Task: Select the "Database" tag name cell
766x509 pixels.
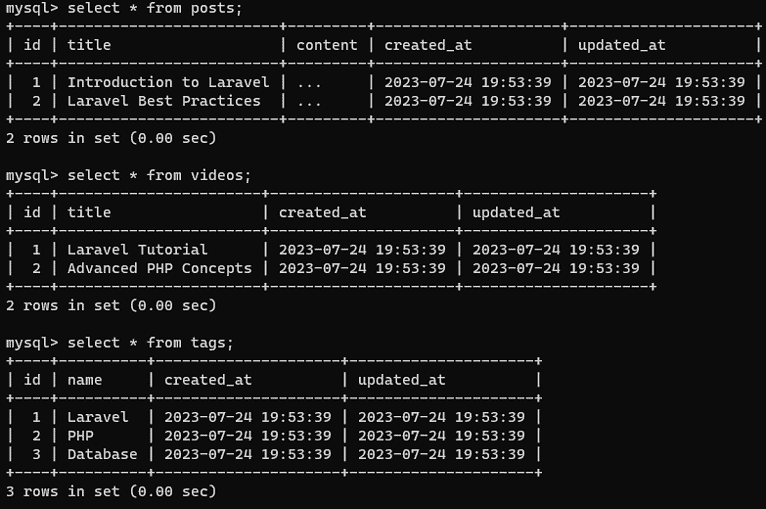Action: [102, 454]
